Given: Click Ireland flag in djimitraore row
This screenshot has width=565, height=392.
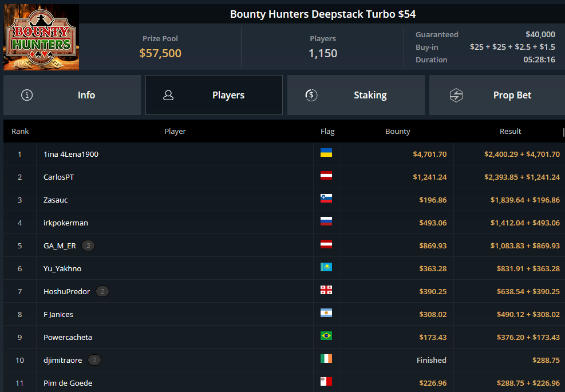Looking at the screenshot, I should click(x=326, y=359).
